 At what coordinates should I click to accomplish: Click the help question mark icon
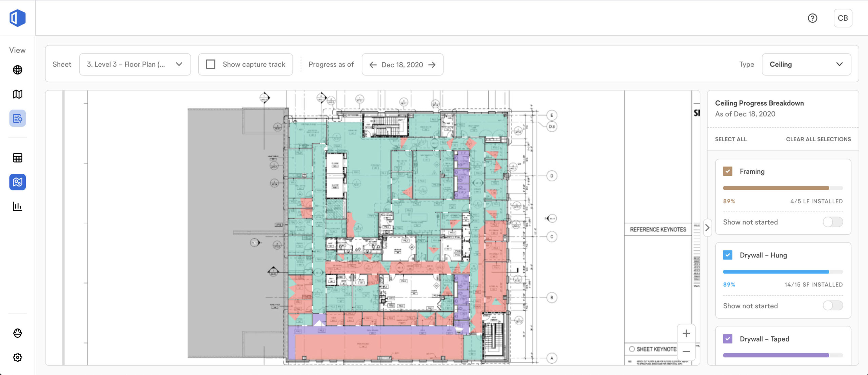(x=812, y=18)
